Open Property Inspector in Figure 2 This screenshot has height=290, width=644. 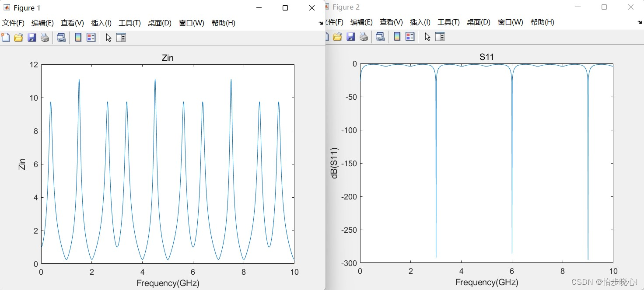coord(440,37)
